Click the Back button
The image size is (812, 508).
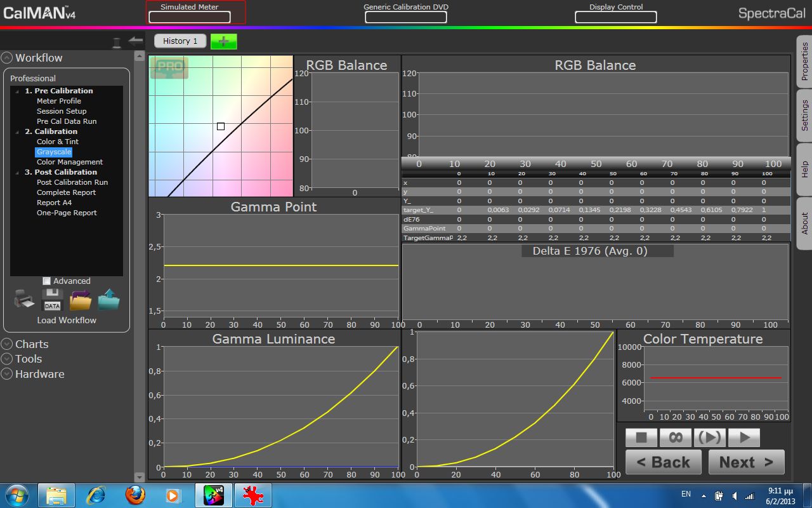[x=663, y=462]
